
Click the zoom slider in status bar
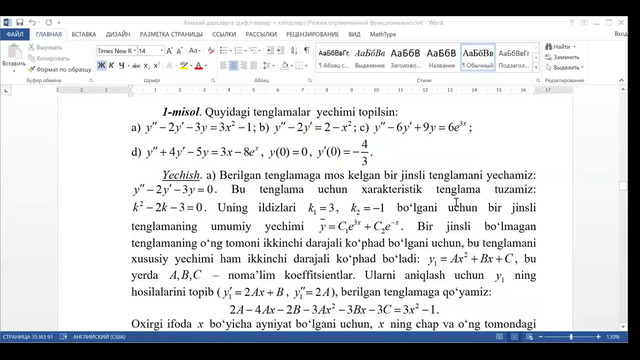571,337
